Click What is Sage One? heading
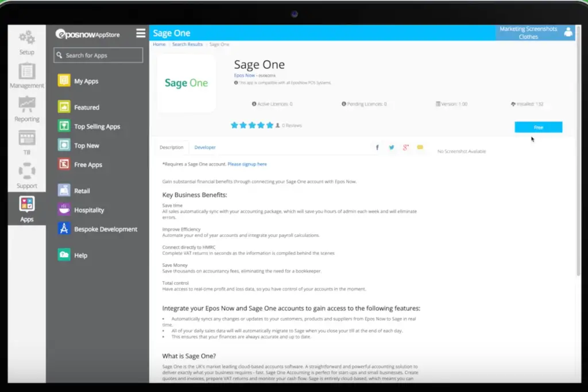 [x=189, y=356]
